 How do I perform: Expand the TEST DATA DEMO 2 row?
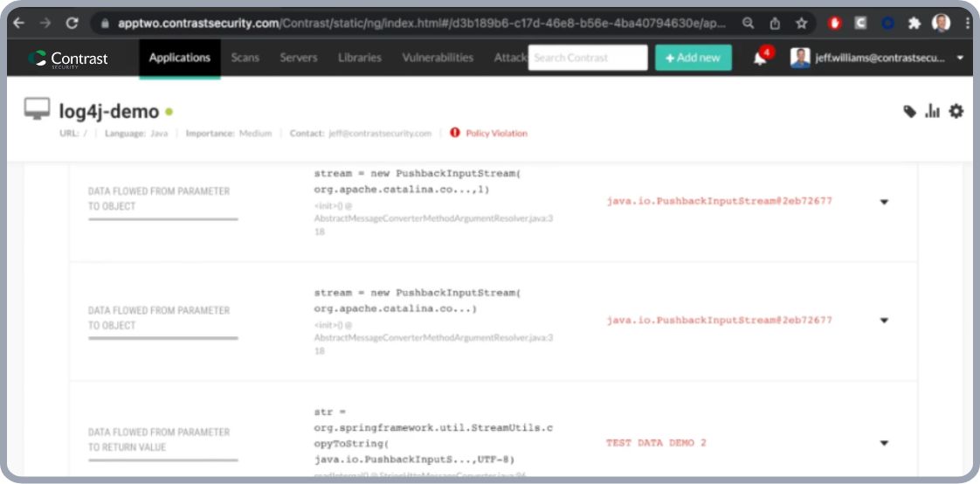click(x=884, y=444)
